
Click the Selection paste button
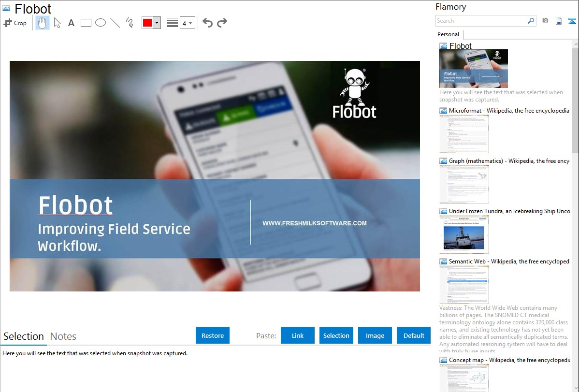click(336, 335)
